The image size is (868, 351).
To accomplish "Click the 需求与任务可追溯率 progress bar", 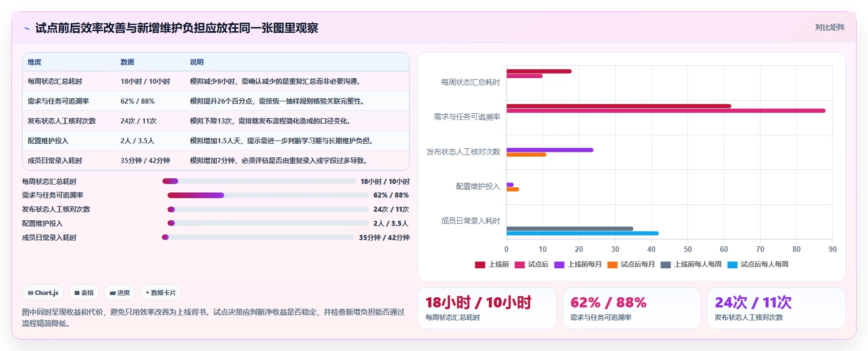I will [x=268, y=195].
